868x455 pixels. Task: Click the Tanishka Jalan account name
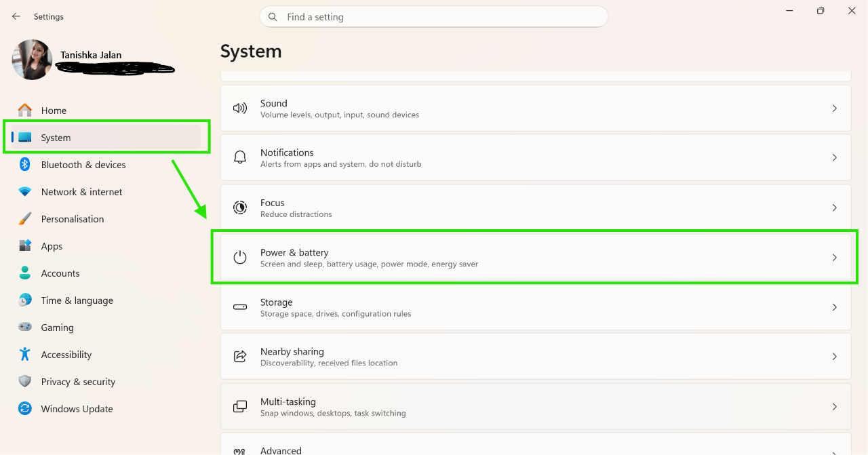coord(91,55)
